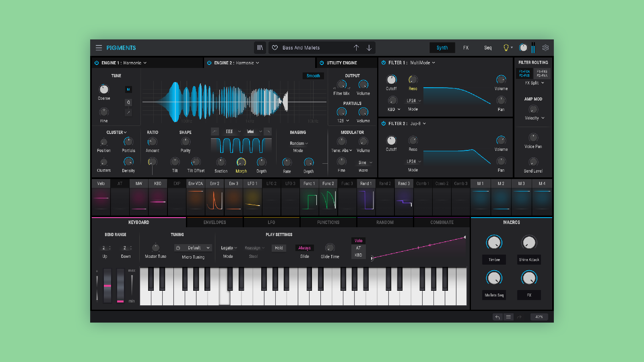Click the Density knob in Cluster section
Viewport: 644px width, 362px height.
click(x=128, y=162)
